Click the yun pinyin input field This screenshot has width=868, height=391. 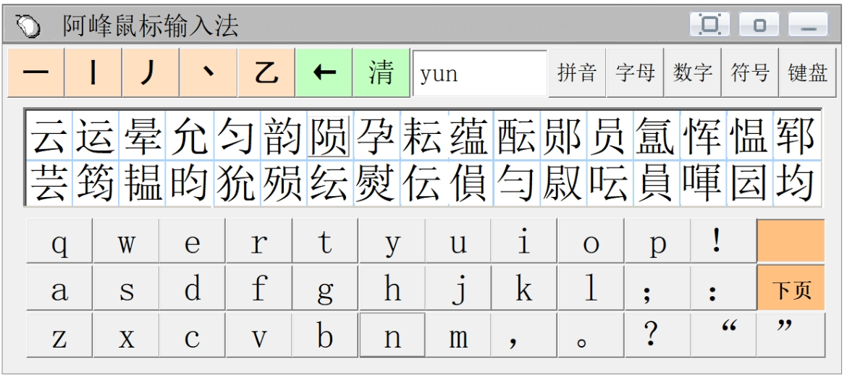click(x=479, y=73)
